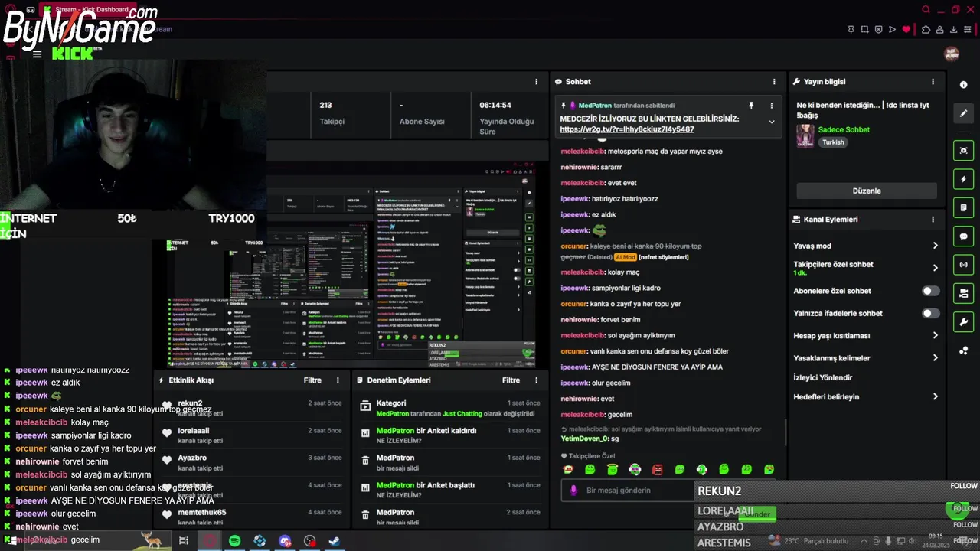Screen dimensions: 980x551
Task: Toggle the moderation actions document icon
Action: click(x=963, y=207)
